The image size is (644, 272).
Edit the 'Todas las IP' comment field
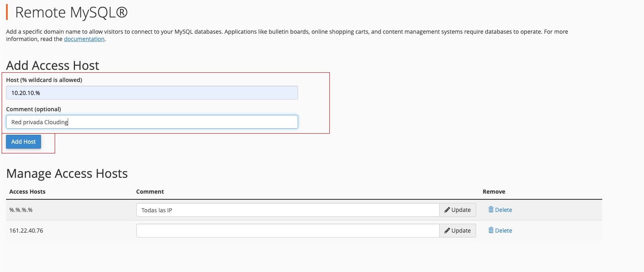(288, 210)
